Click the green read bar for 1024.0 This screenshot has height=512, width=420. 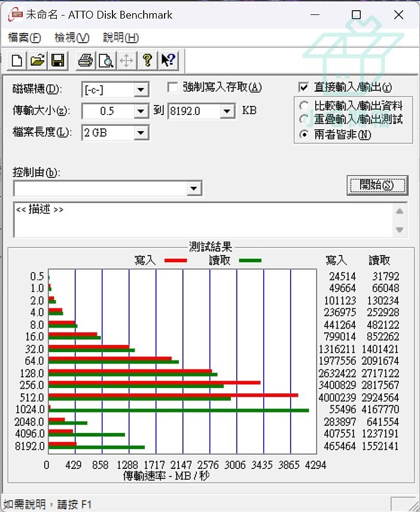179,410
